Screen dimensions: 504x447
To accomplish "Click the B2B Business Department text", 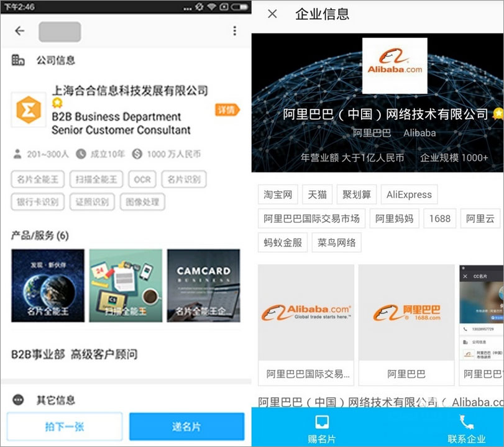I will click(116, 116).
